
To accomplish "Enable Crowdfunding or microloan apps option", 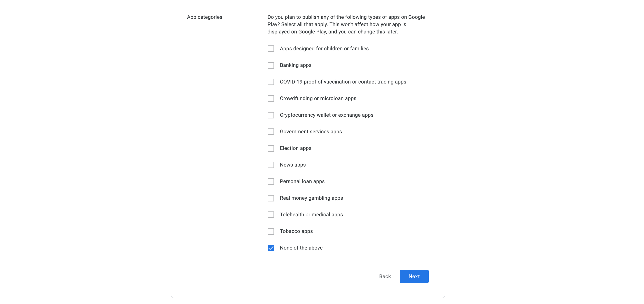I will (271, 98).
